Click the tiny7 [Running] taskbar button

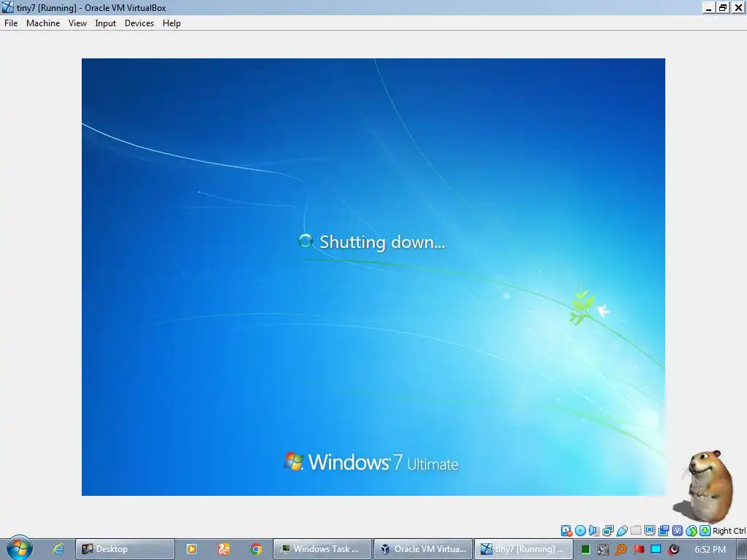[x=524, y=549]
